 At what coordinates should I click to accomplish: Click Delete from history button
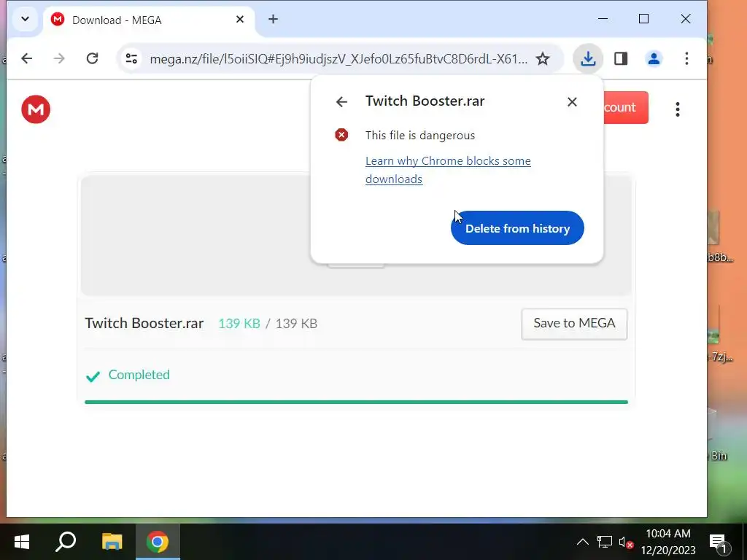[517, 228]
